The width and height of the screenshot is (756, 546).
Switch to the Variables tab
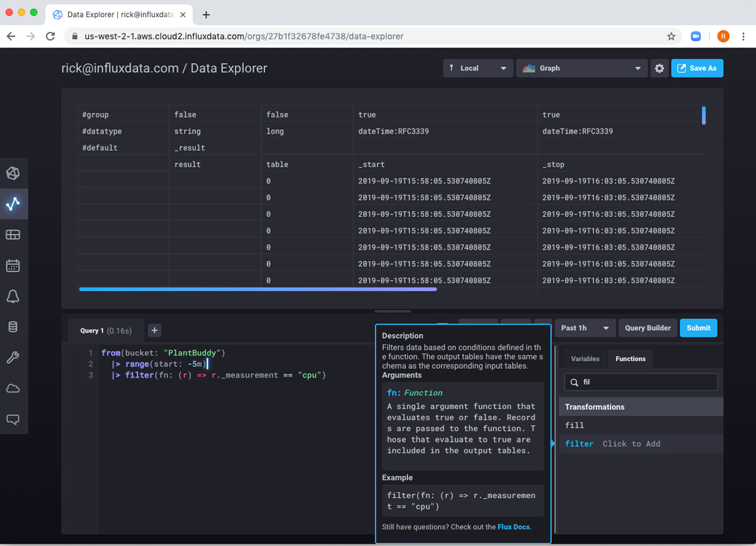click(585, 359)
